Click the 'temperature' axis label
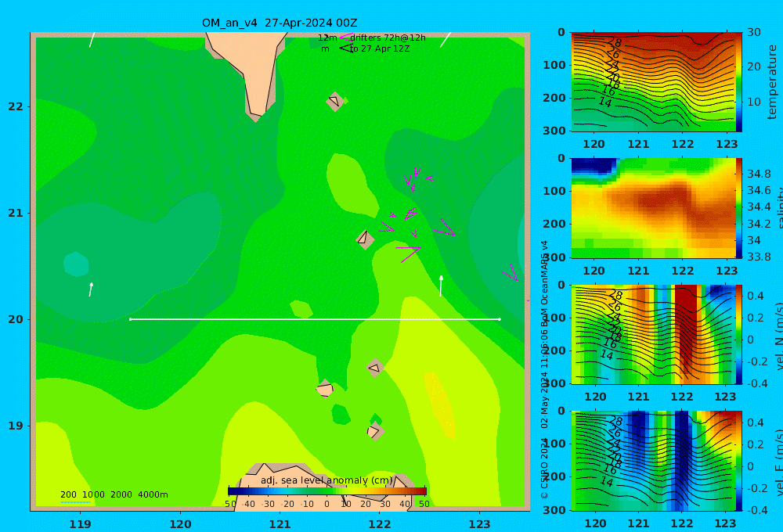The width and height of the screenshot is (783, 532). 772,82
